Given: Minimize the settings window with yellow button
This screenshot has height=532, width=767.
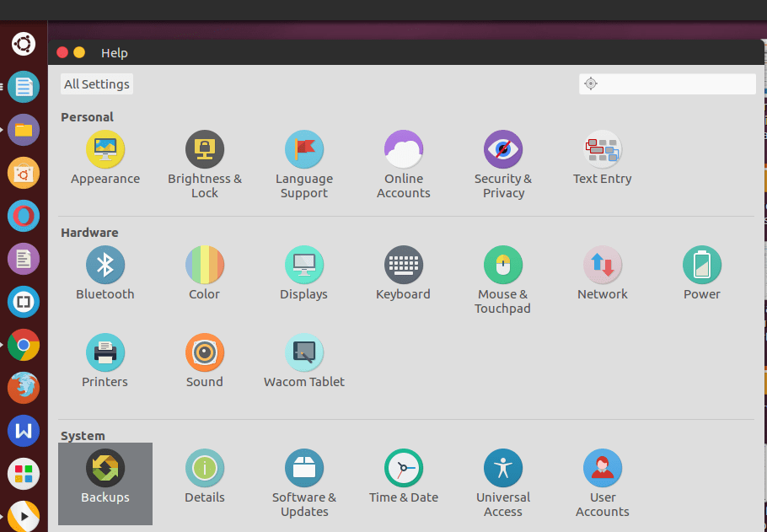Looking at the screenshot, I should pos(79,52).
